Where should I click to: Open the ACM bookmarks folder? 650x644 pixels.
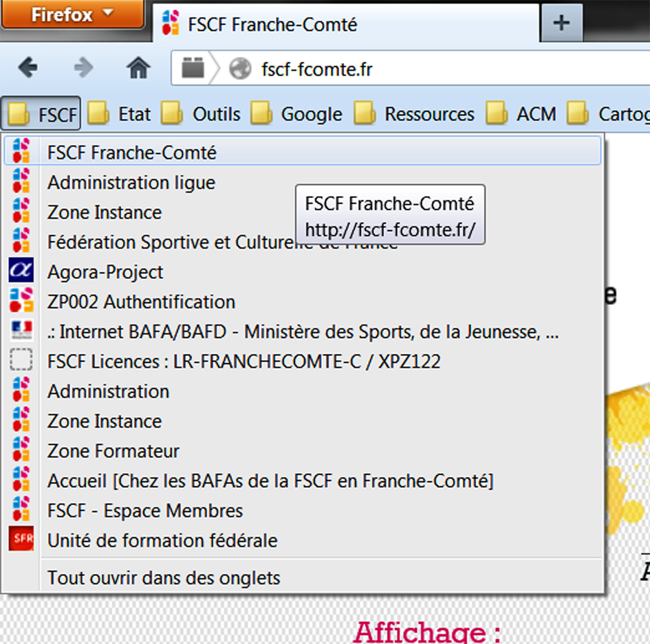pos(521,113)
